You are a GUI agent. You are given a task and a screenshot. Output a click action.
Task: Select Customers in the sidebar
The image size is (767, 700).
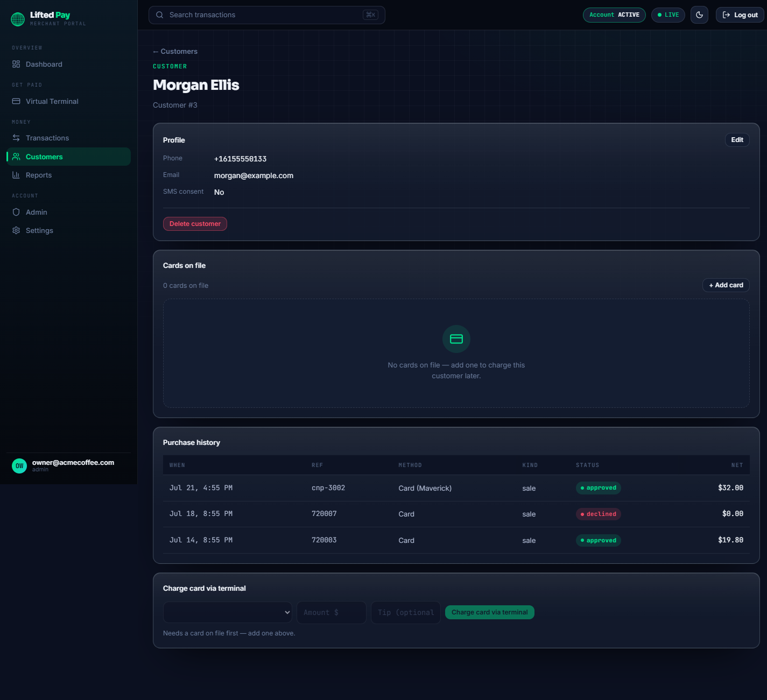pyautogui.click(x=69, y=157)
